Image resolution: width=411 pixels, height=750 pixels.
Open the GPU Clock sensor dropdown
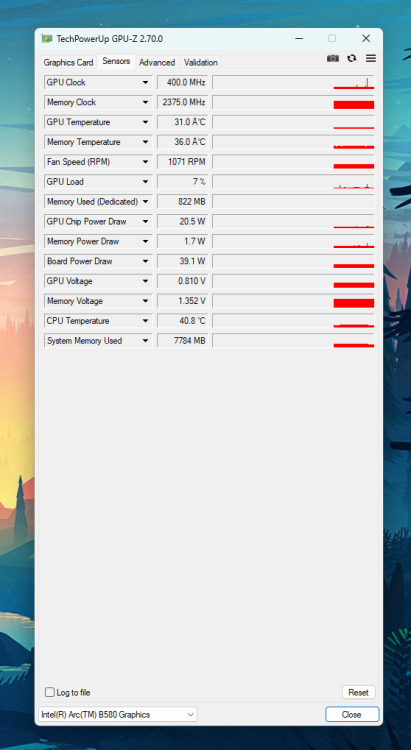(145, 82)
